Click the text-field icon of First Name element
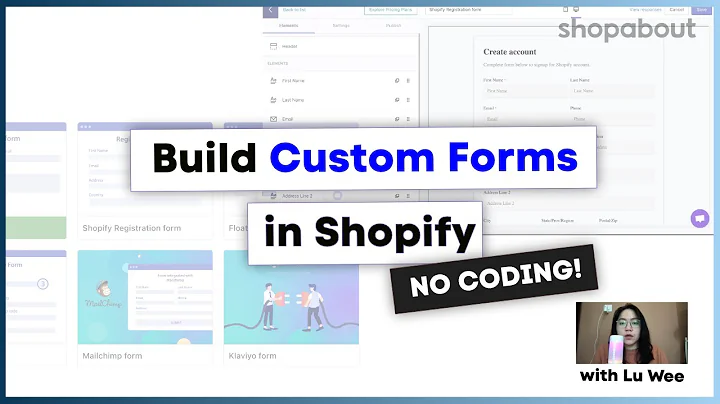 (x=273, y=81)
